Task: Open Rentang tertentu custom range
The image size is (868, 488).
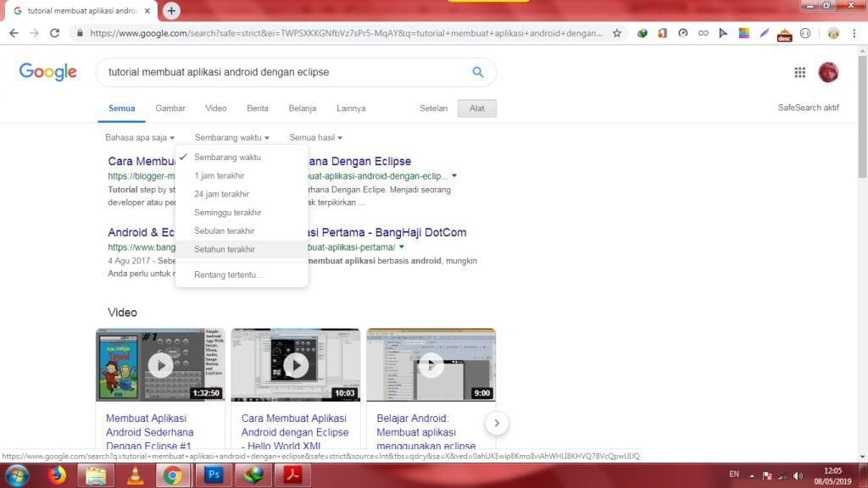Action: point(242,274)
